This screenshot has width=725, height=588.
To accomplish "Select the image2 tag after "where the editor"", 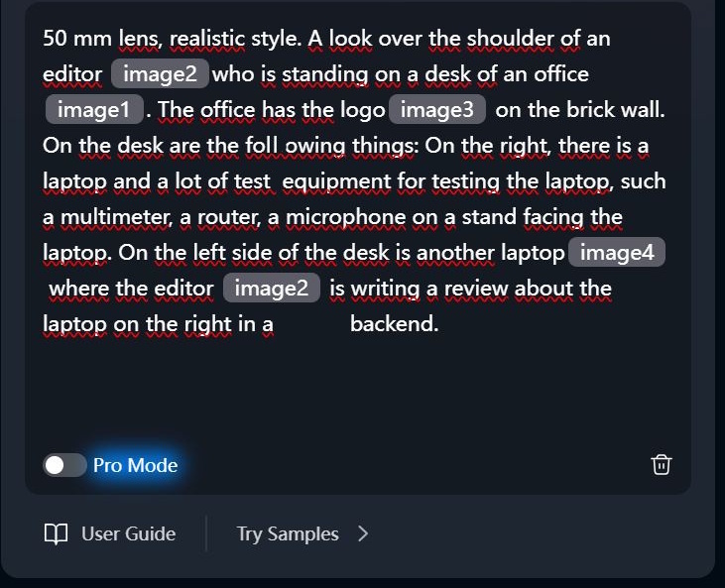I will 272,288.
